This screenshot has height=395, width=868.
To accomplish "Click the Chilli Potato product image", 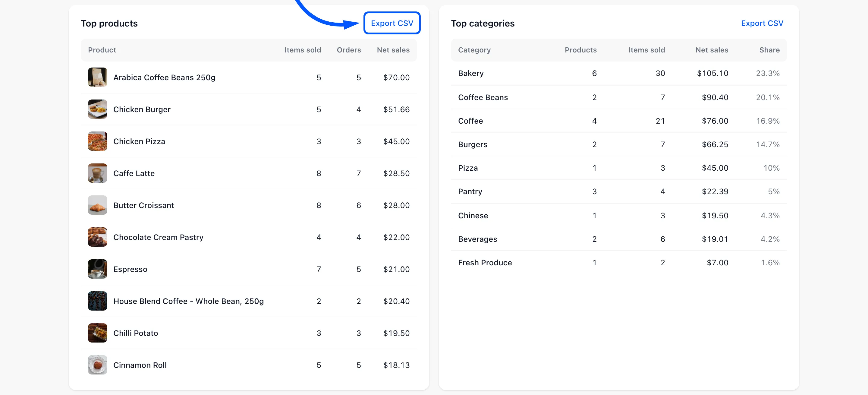I will [98, 333].
